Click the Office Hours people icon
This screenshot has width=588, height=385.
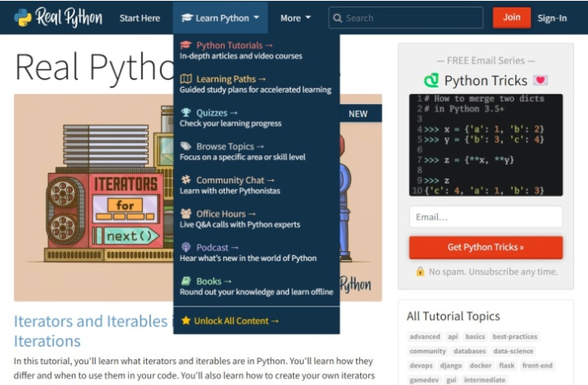click(x=186, y=213)
